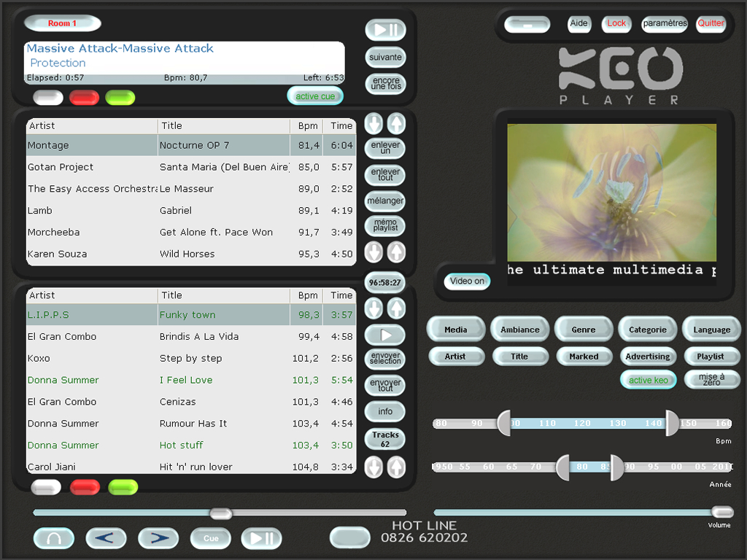Image resolution: width=747 pixels, height=560 pixels.
Task: Click the up-arrow below the Tracks 62 button
Action: (x=396, y=467)
